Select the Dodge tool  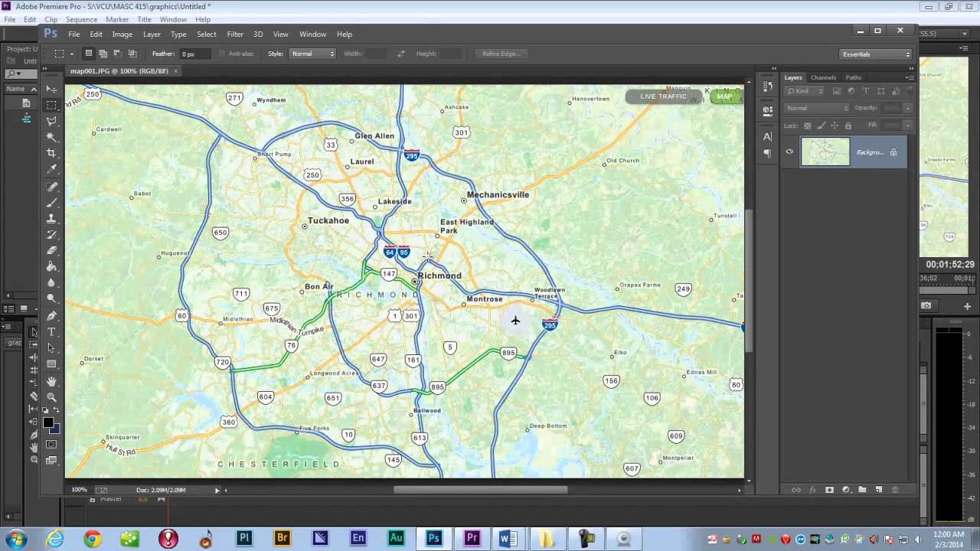(51, 298)
